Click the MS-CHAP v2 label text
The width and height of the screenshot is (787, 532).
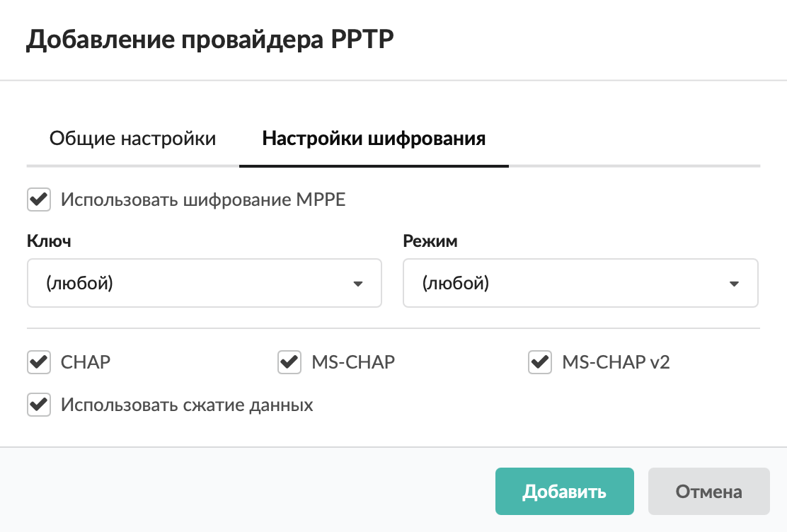616,362
